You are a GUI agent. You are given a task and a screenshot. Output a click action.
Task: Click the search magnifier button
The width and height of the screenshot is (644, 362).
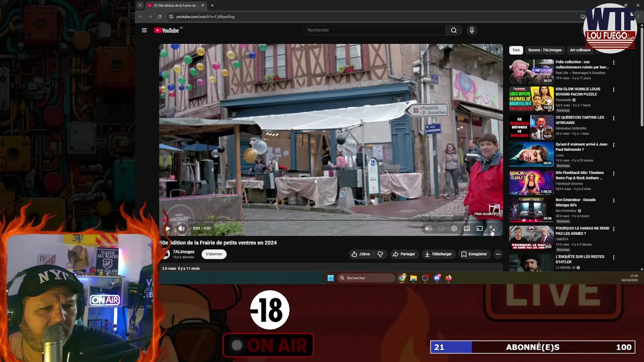(453, 30)
